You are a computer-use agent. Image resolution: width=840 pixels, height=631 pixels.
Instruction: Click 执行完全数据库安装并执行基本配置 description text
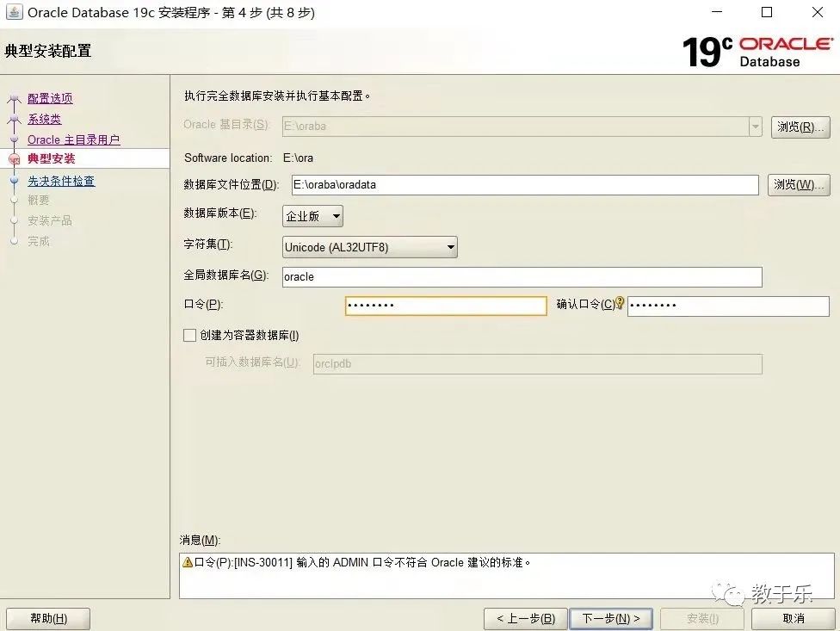tap(277, 96)
